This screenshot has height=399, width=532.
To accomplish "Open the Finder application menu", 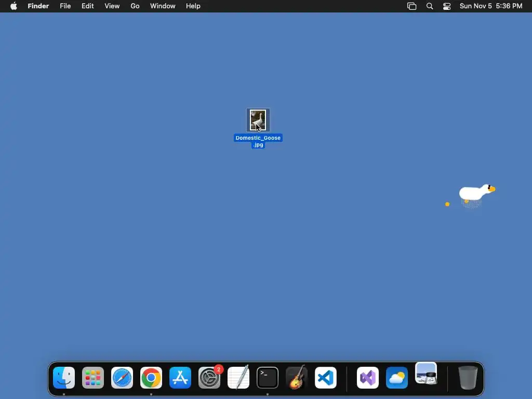I will (x=38, y=6).
